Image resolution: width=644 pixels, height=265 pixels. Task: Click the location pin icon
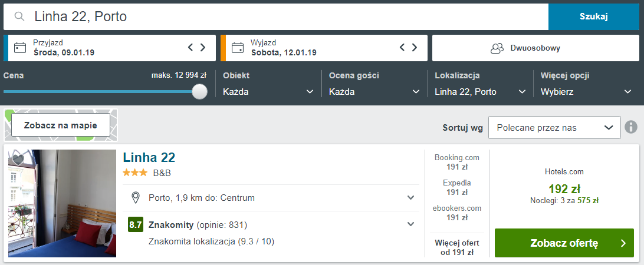tap(135, 198)
